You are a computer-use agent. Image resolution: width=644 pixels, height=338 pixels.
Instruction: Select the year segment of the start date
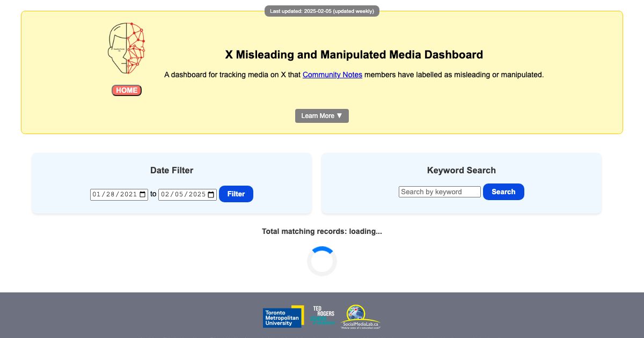point(129,194)
